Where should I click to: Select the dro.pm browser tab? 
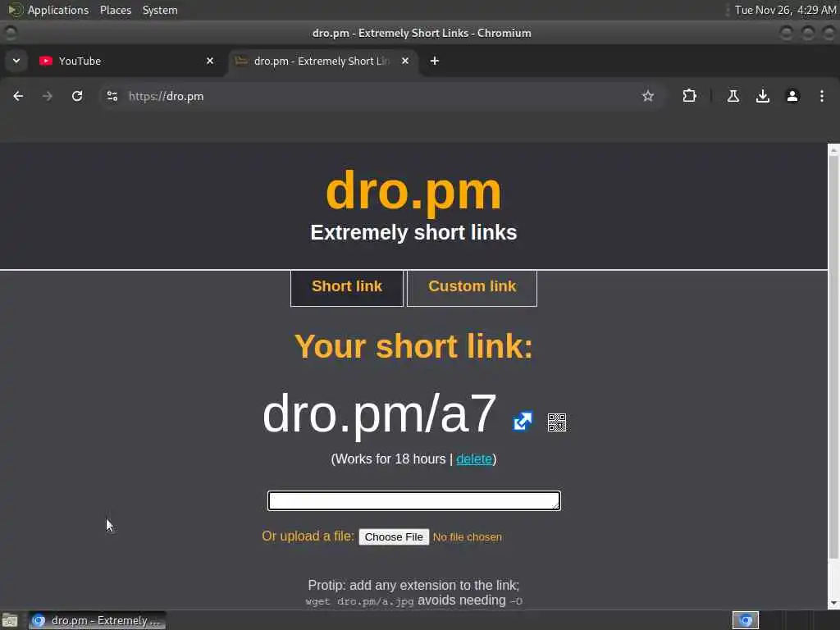click(x=323, y=61)
